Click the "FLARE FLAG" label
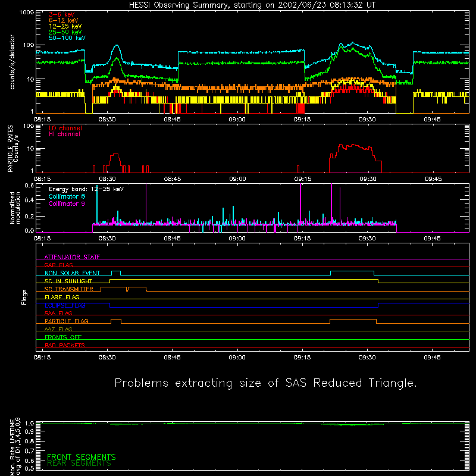The height and width of the screenshot is (476, 476). click(x=62, y=297)
